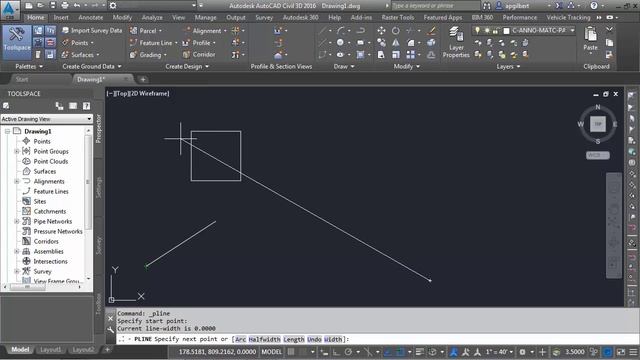Toggle MODEL space button in status bar
The height and width of the screenshot is (360, 640).
271,352
